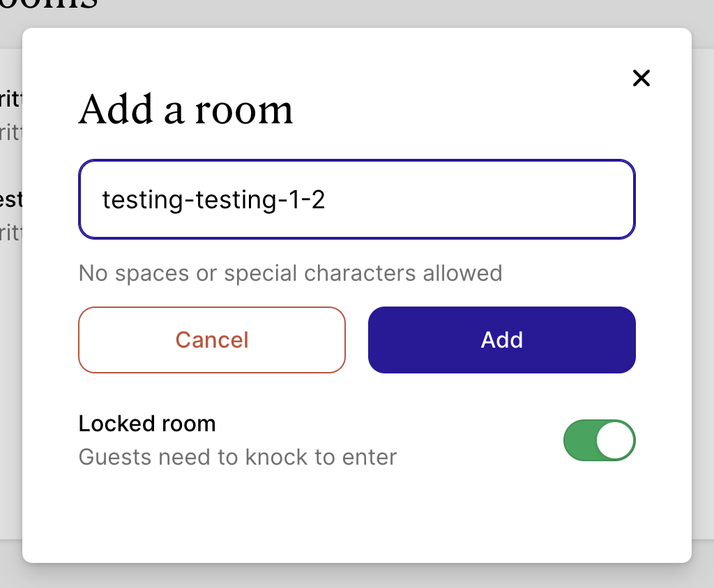Viewport: 714px width, 588px height.
Task: Click the room name input field
Action: coord(356,200)
